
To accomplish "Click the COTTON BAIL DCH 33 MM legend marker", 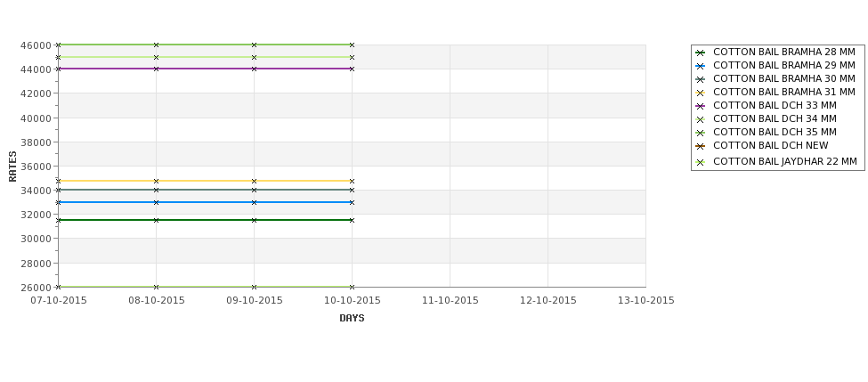I will click(701, 106).
